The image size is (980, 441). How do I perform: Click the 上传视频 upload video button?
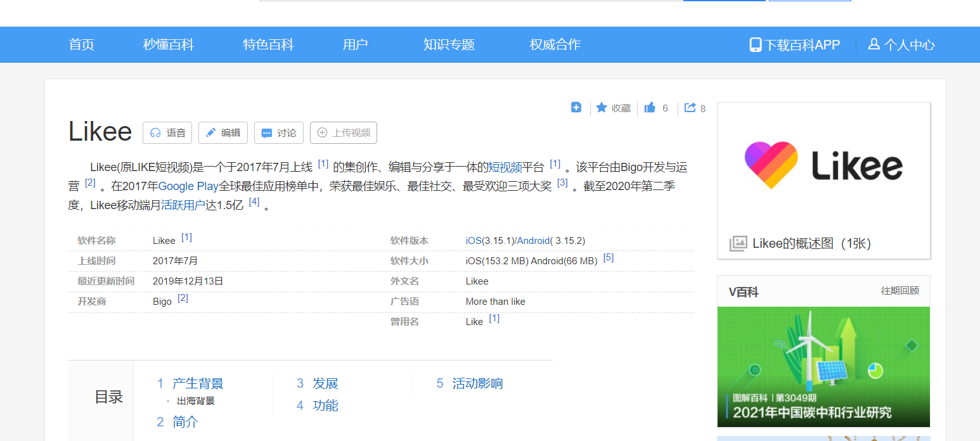pos(344,132)
